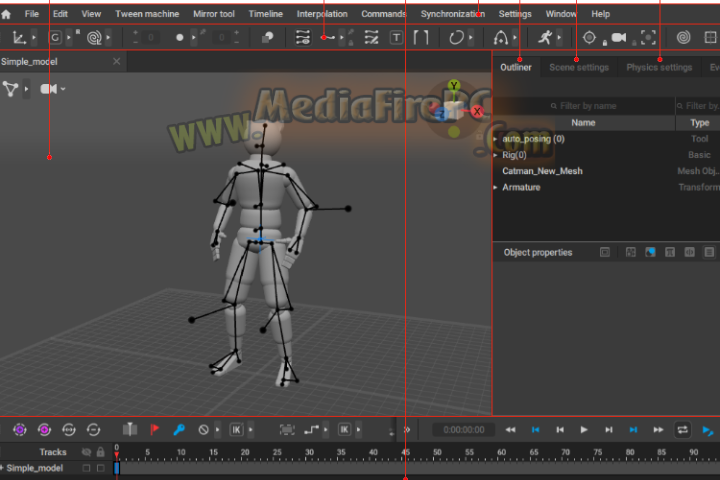Image resolution: width=720 pixels, height=480 pixels.
Task: Click frame 45 on the timeline ruler
Action: (405, 452)
